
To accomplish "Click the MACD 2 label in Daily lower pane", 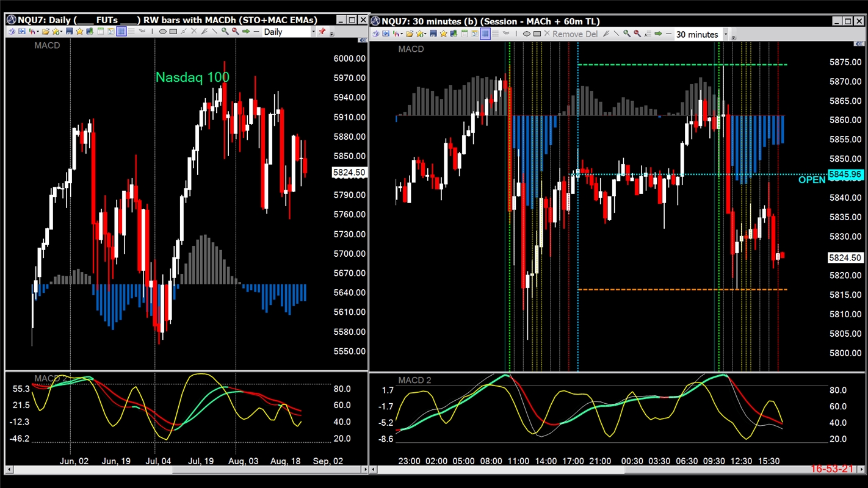I will 50,379.
